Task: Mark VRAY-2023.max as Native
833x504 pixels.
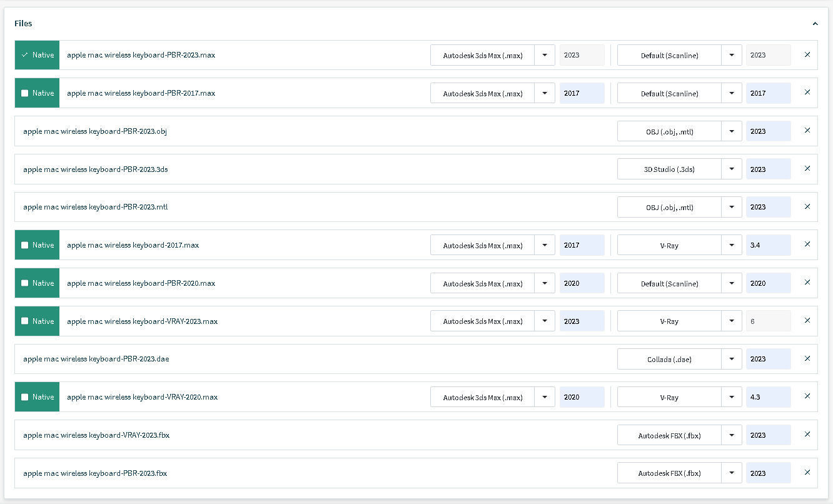Action: pyautogui.click(x=25, y=321)
